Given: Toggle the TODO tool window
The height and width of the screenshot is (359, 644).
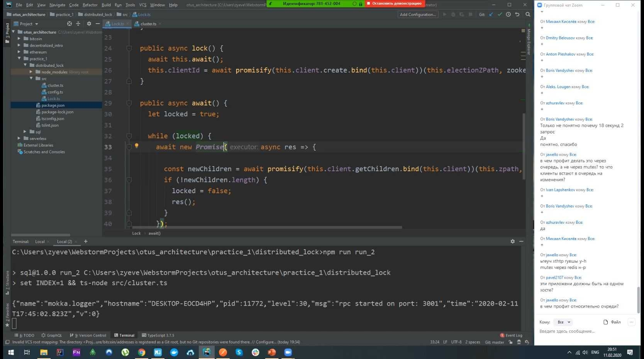Looking at the screenshot, I should click(x=24, y=335).
